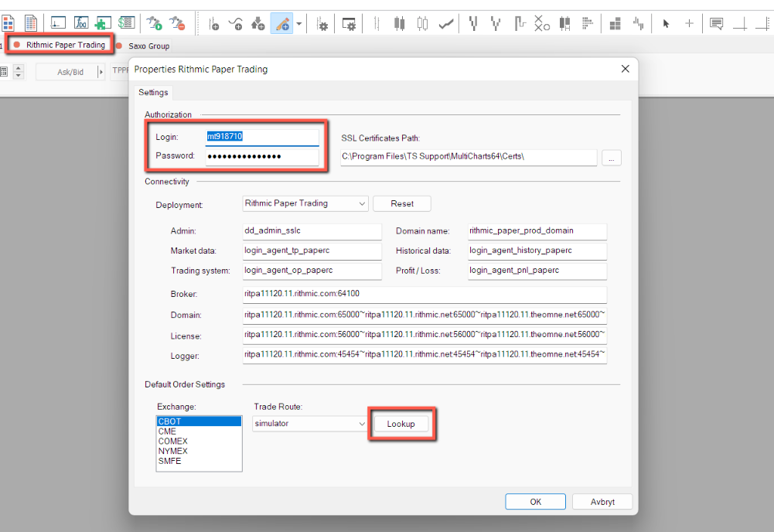This screenshot has width=774, height=532.
Task: Toggle the data tip comment icon
Action: [x=716, y=23]
